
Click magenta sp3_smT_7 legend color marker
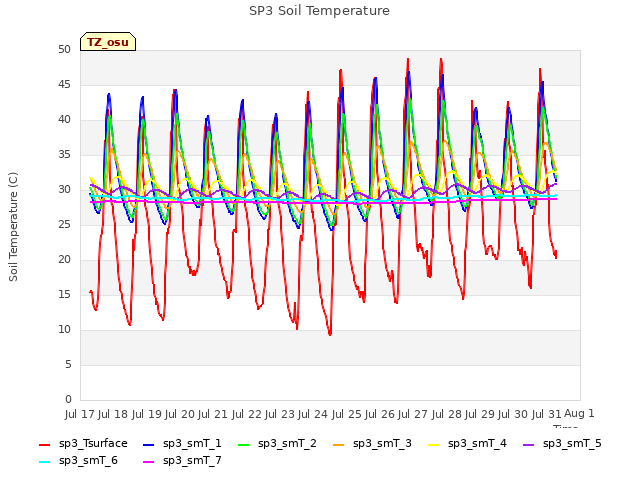tap(149, 462)
